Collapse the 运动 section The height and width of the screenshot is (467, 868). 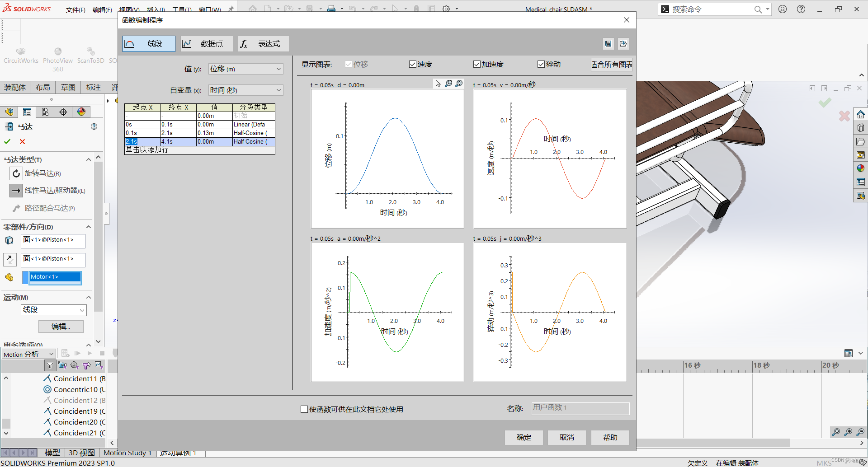point(89,297)
